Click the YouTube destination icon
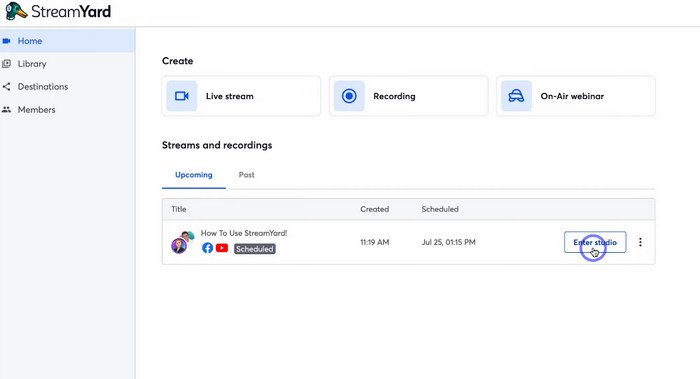This screenshot has height=379, width=700. click(222, 248)
